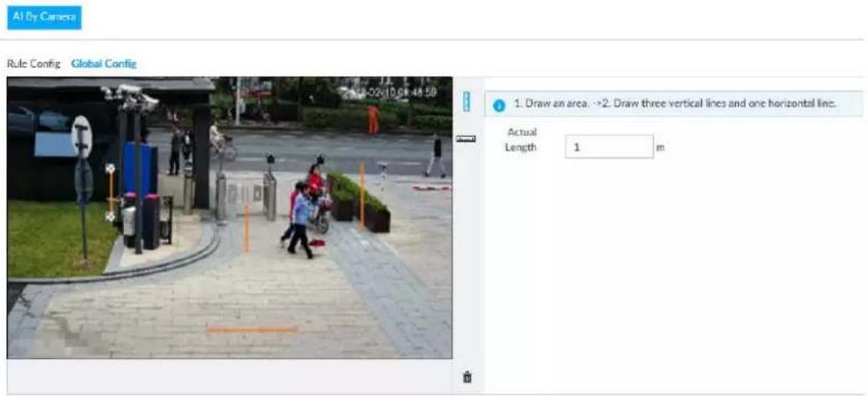This screenshot has height=396, width=868.
Task: Focus the Actual Length input field
Action: tap(609, 147)
